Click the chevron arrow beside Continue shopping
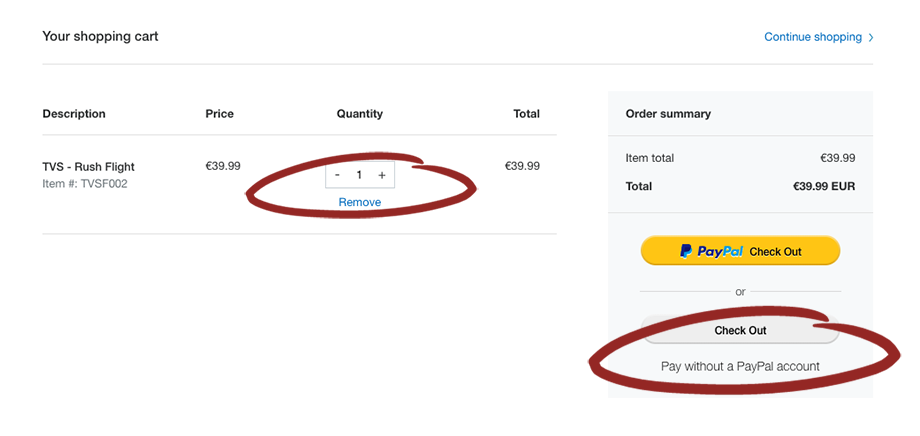The image size is (920, 436). [x=871, y=38]
